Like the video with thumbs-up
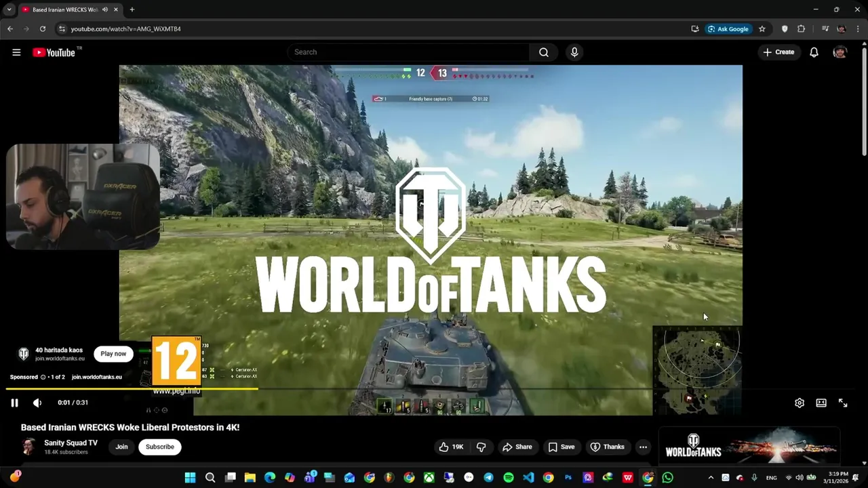The height and width of the screenshot is (488, 868). click(451, 447)
